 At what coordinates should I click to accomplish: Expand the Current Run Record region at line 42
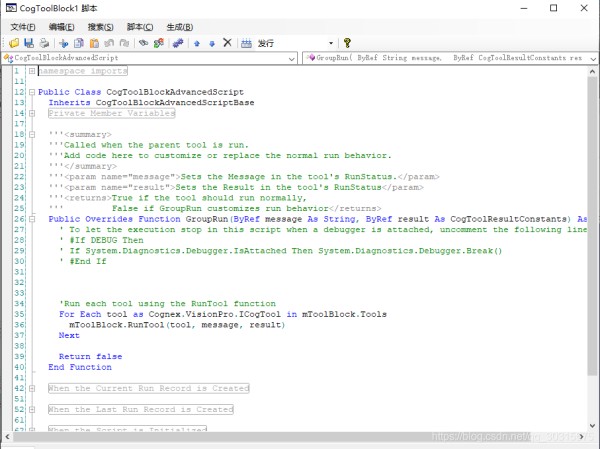click(x=32, y=388)
